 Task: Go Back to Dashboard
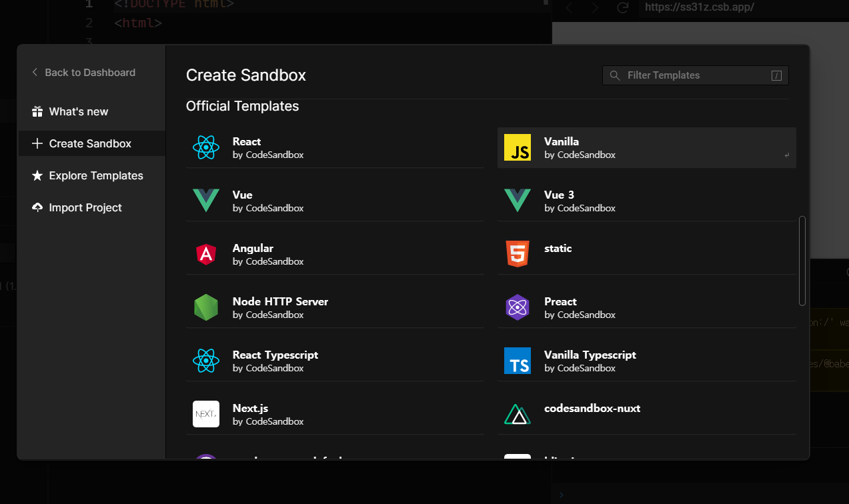(84, 72)
